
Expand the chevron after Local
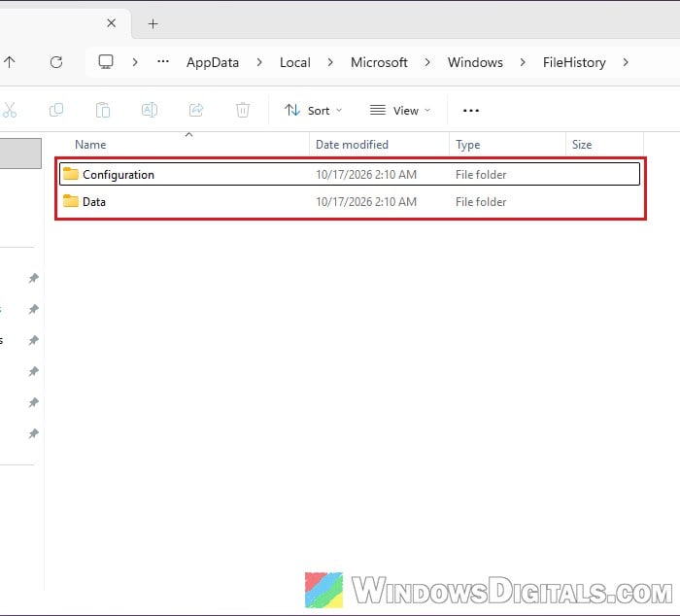pyautogui.click(x=330, y=62)
